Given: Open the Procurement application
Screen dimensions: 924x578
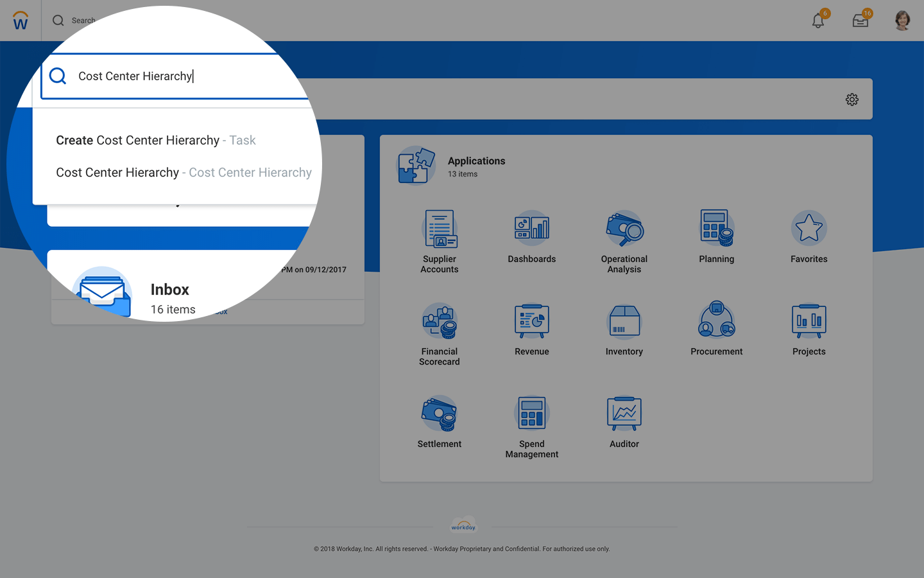Looking at the screenshot, I should pos(716,321).
